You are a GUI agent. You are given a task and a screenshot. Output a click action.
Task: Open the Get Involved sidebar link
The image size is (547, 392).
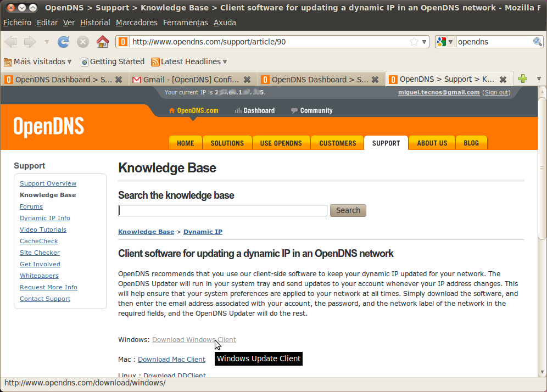[x=40, y=264]
